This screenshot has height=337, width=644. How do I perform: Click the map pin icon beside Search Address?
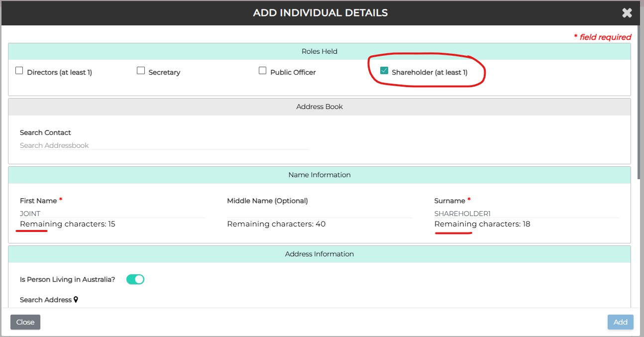coord(76,300)
